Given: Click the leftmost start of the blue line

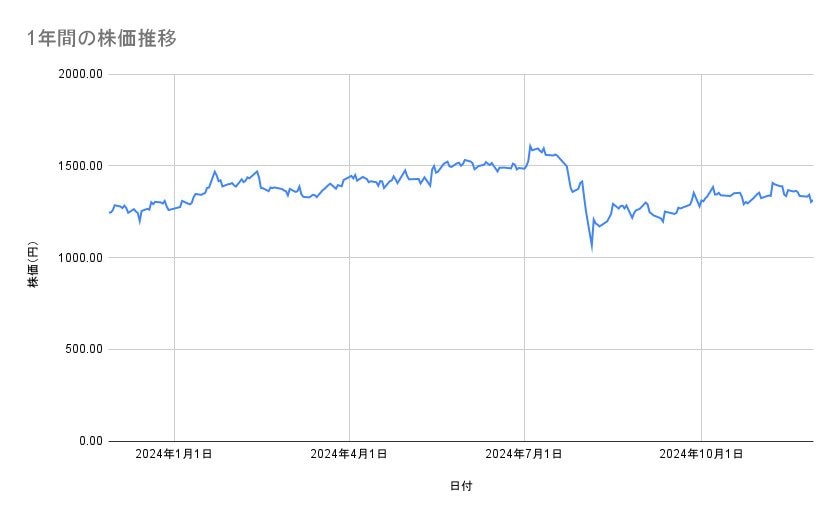Looking at the screenshot, I should (109, 213).
